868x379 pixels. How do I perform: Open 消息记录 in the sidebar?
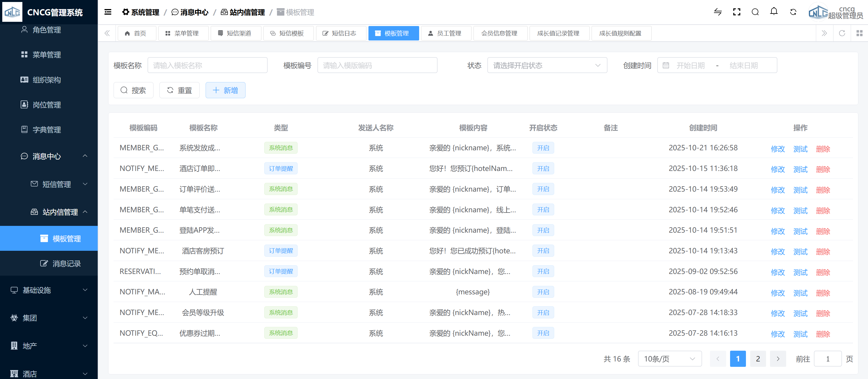(66, 264)
